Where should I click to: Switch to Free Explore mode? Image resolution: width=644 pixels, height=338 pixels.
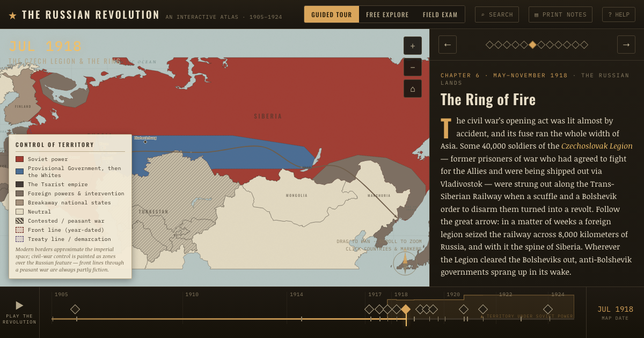[387, 14]
